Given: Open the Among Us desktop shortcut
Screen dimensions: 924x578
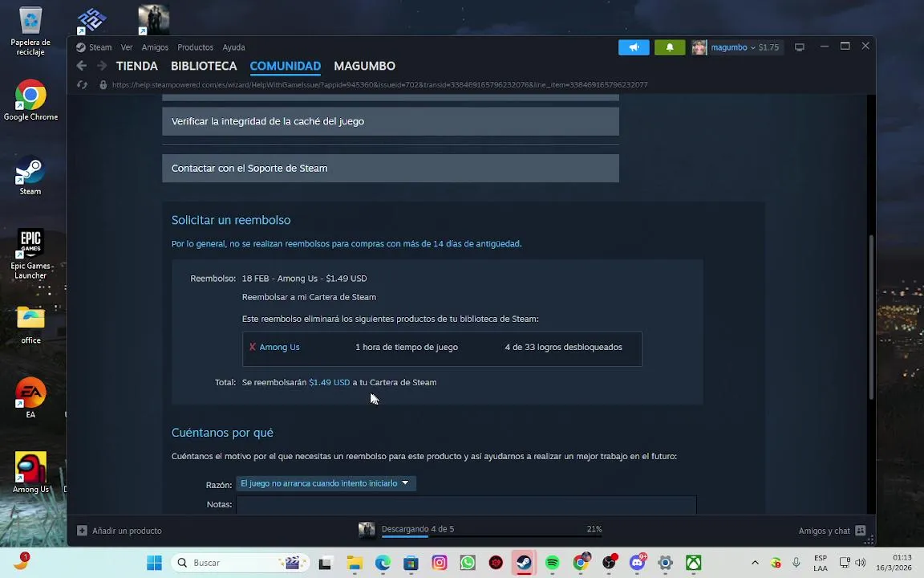Looking at the screenshot, I should pos(30,472).
